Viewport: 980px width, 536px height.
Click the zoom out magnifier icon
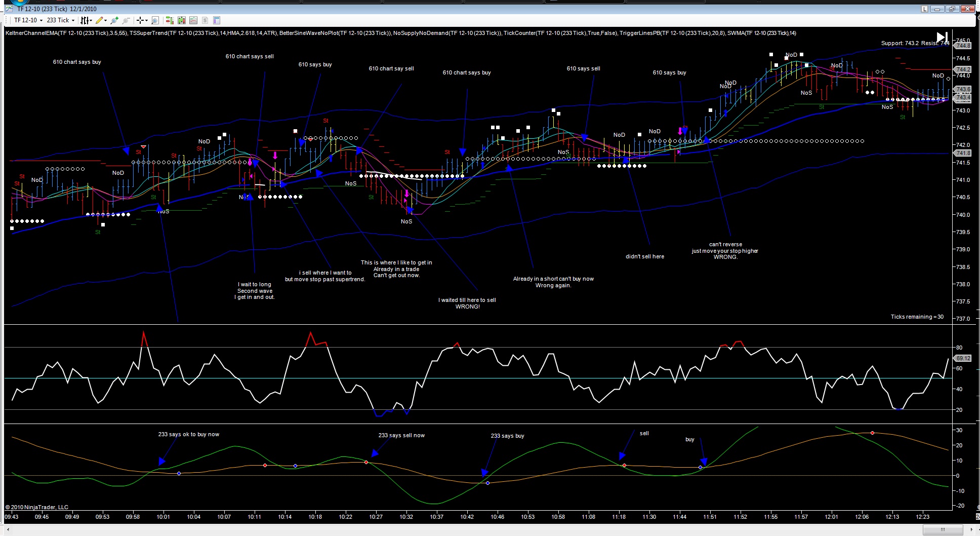pyautogui.click(x=126, y=20)
